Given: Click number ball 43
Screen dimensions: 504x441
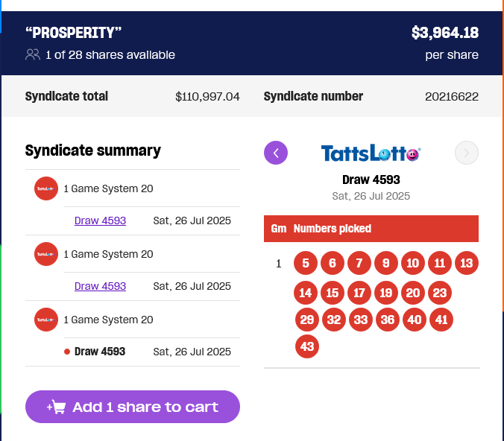Looking at the screenshot, I should [x=307, y=346].
